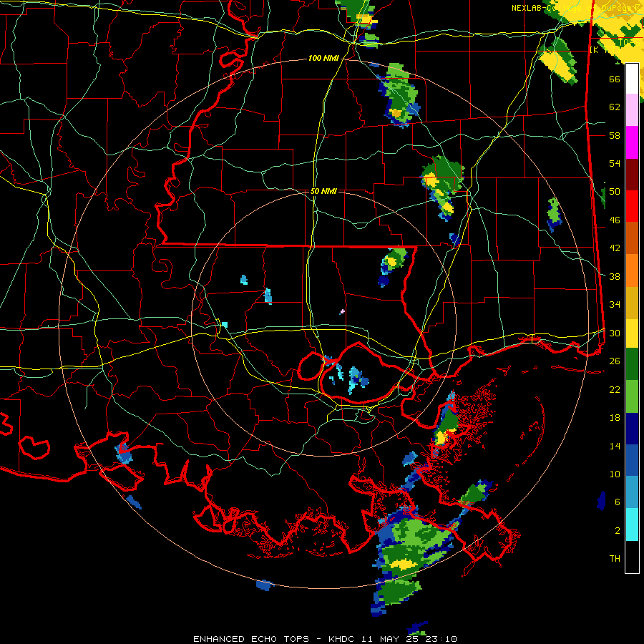Click the "10" legend value

[x=615, y=474]
